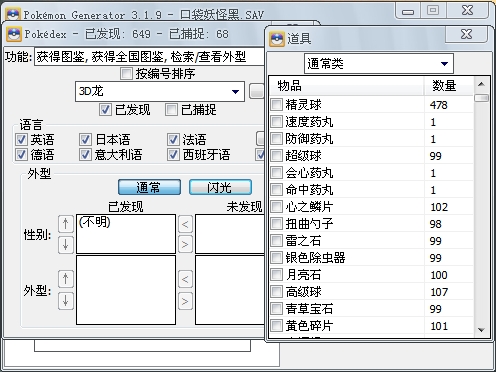Click quantity 100 for 月亮石
The image size is (496, 372).
[439, 275]
